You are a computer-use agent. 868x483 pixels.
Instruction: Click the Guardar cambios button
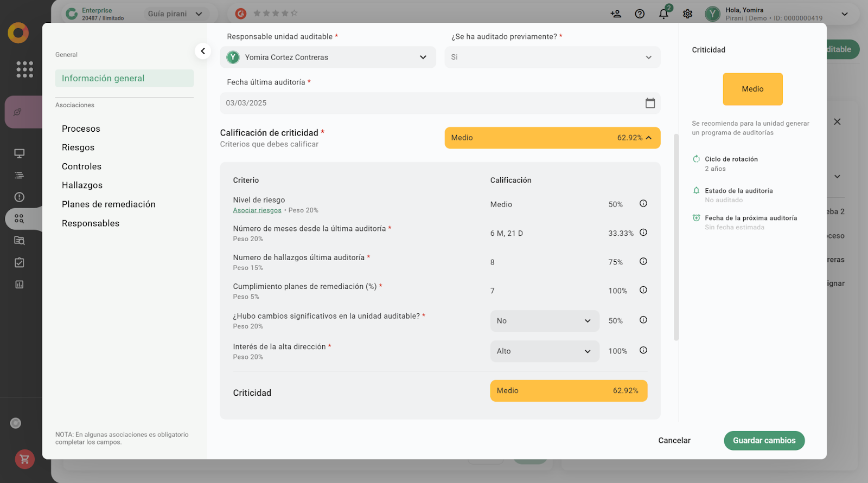764,440
